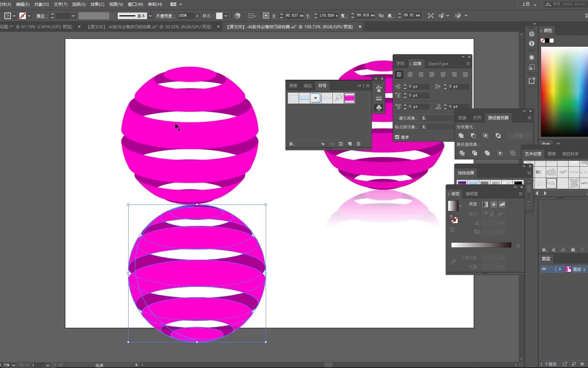Open gradient preset dropdown arrow
This screenshot has width=588, height=368.
pyautogui.click(x=461, y=206)
